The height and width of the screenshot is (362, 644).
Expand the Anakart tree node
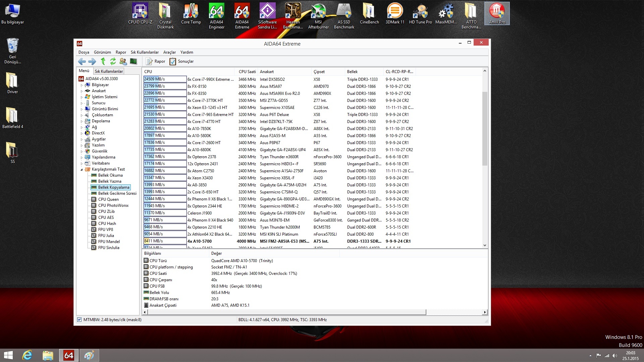click(82, 91)
